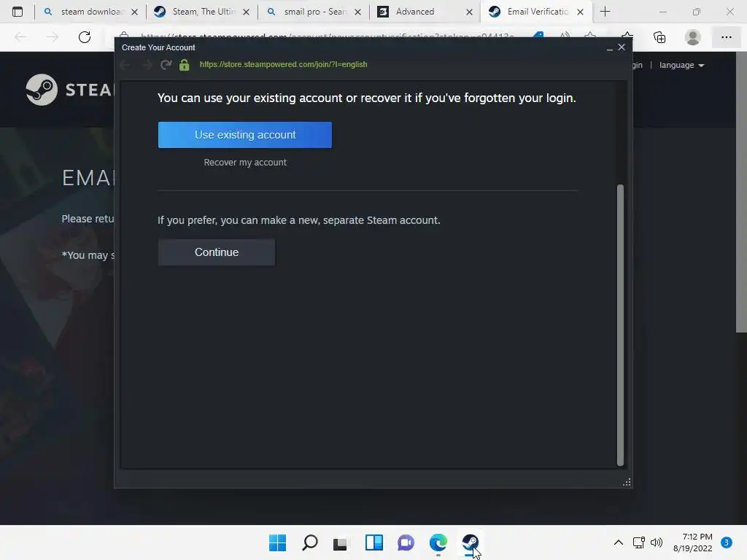Open the Recover my account link

coord(245,163)
